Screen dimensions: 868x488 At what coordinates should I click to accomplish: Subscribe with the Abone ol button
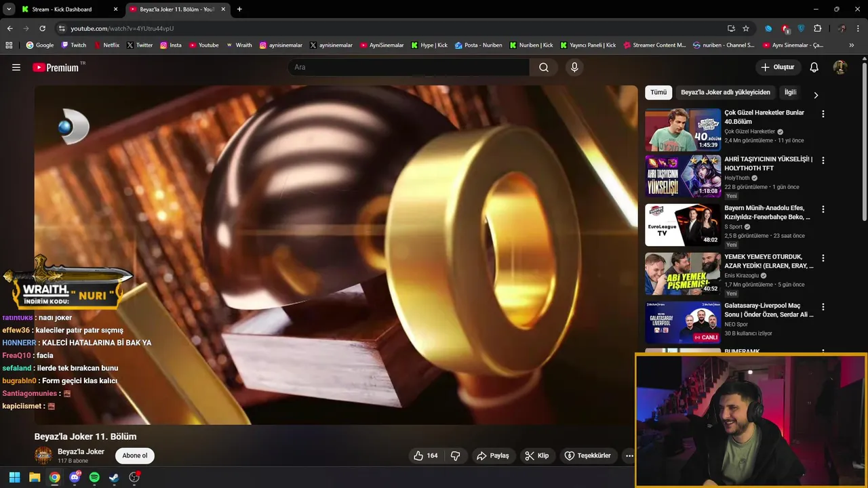(134, 455)
